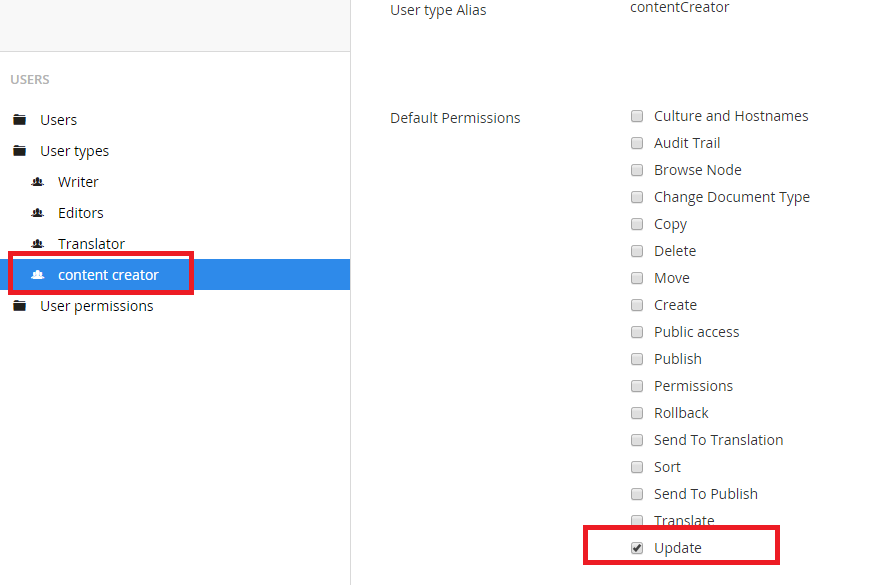Enable the Publish permission checkbox

pos(637,359)
